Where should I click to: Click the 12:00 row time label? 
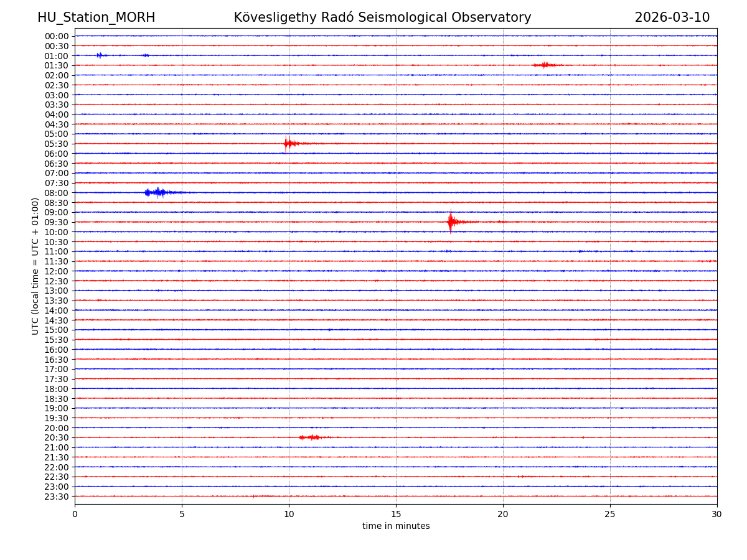tap(57, 271)
